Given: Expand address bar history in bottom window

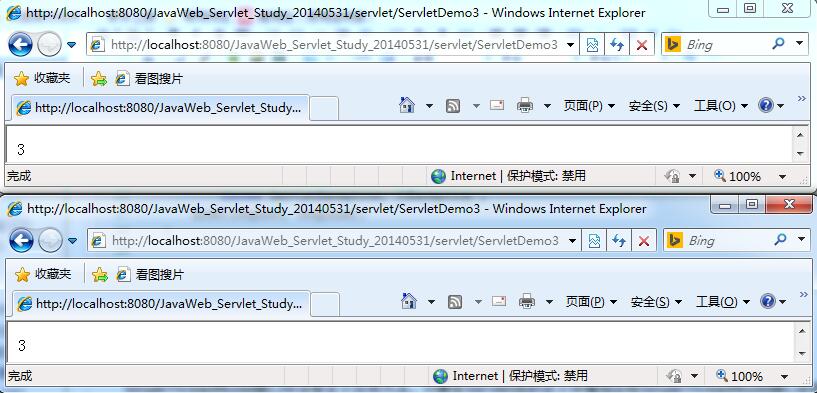Looking at the screenshot, I should (573, 241).
